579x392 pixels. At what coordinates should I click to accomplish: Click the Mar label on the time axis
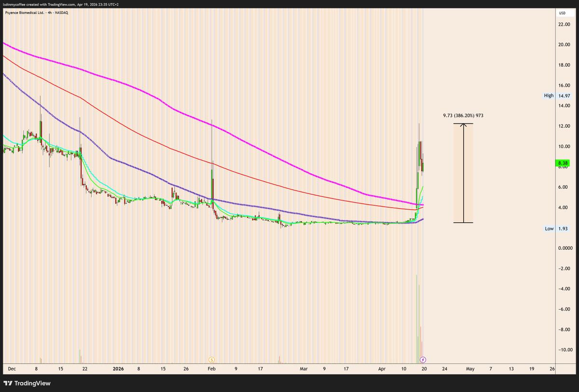(x=303, y=369)
